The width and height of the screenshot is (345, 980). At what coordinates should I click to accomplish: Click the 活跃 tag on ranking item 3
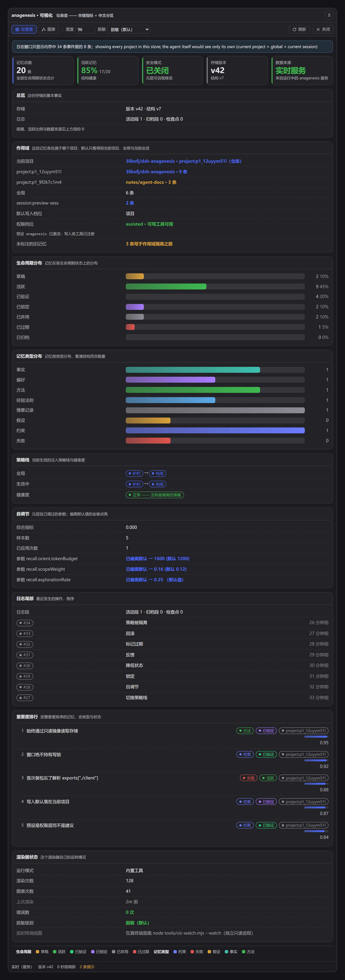[x=268, y=778]
